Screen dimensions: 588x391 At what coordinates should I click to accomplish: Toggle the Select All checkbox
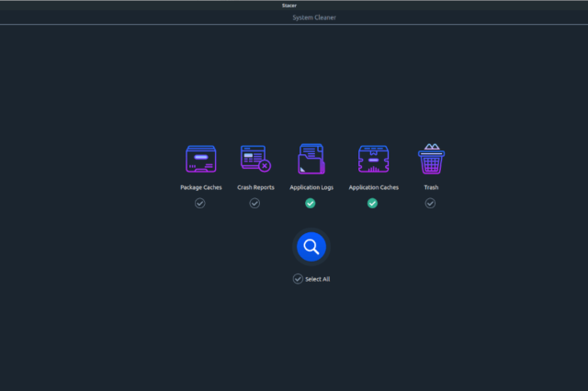point(298,279)
